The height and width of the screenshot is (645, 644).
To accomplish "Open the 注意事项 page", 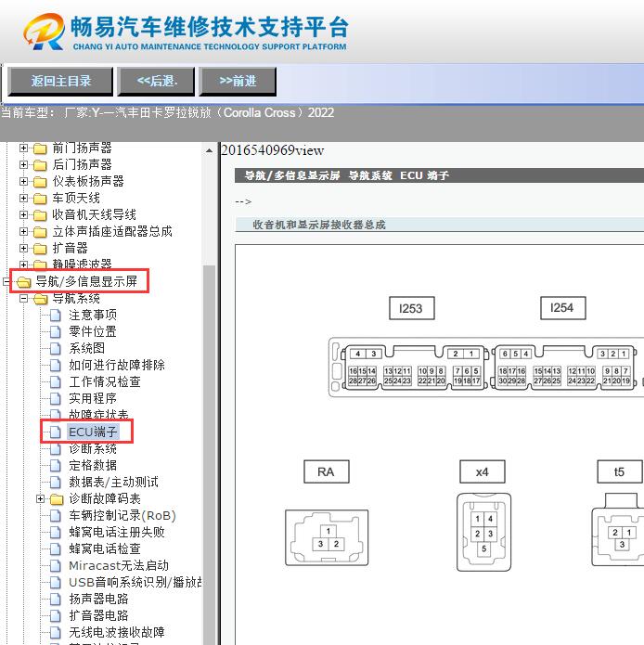I will (x=93, y=316).
